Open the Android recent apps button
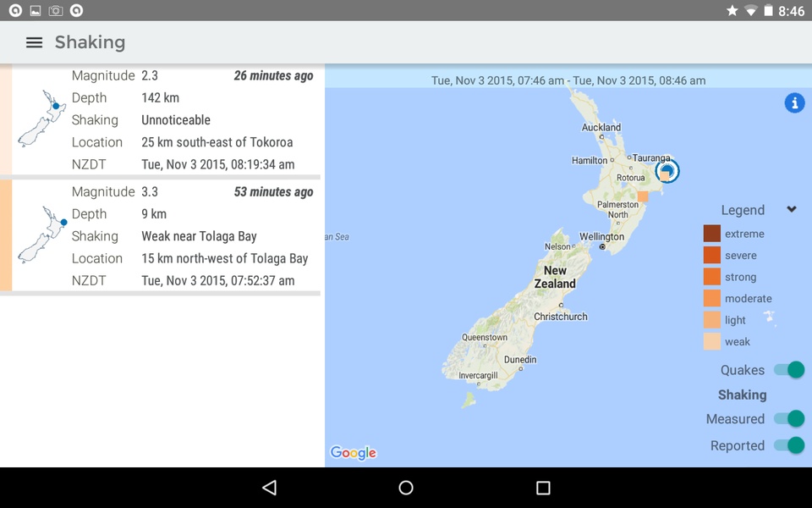This screenshot has width=812, height=508. (543, 488)
